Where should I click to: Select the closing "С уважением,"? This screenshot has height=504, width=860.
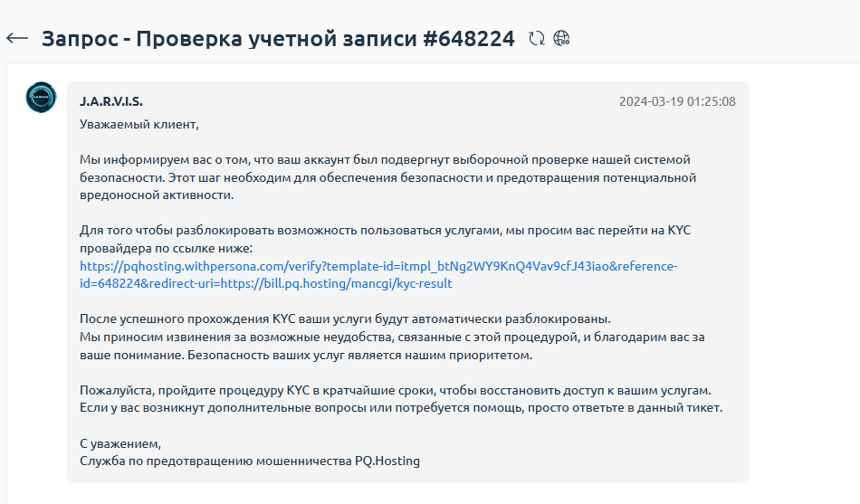[x=120, y=443]
